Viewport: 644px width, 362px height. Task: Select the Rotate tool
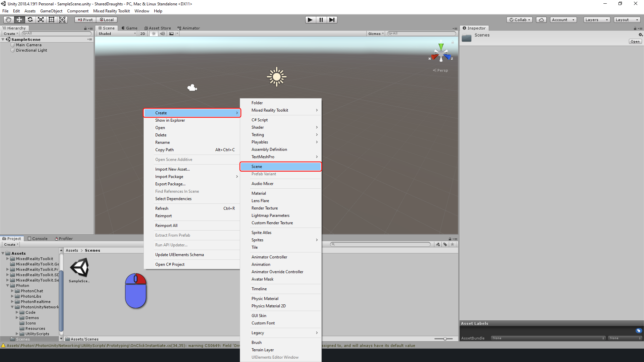coord(30,20)
